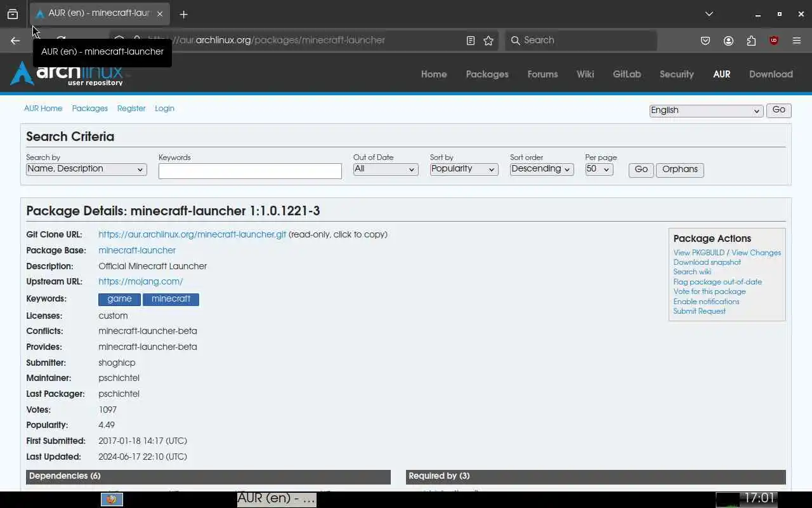Viewport: 812px width, 508px height.
Task: Bookmark this page with the star
Action: 488,41
